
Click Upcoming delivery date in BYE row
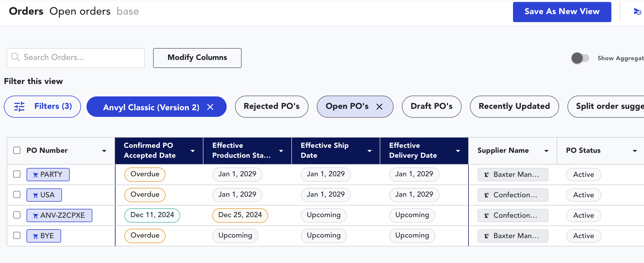click(x=412, y=236)
